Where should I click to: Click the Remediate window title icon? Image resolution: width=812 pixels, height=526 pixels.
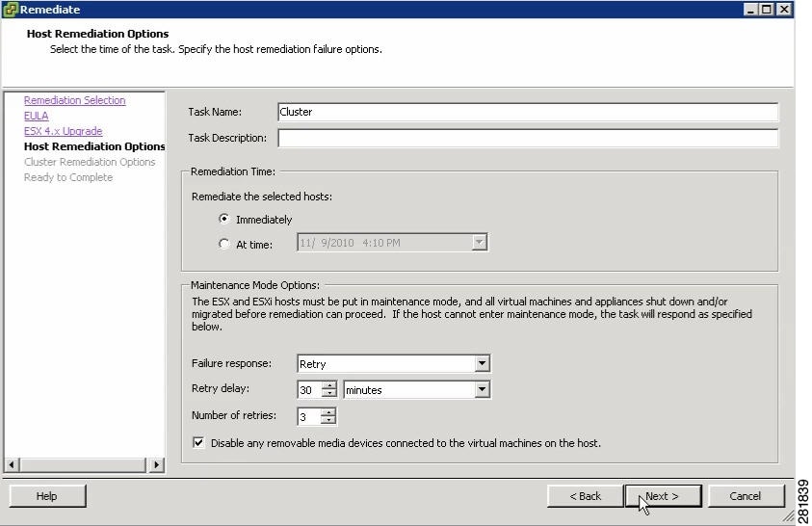coord(10,10)
